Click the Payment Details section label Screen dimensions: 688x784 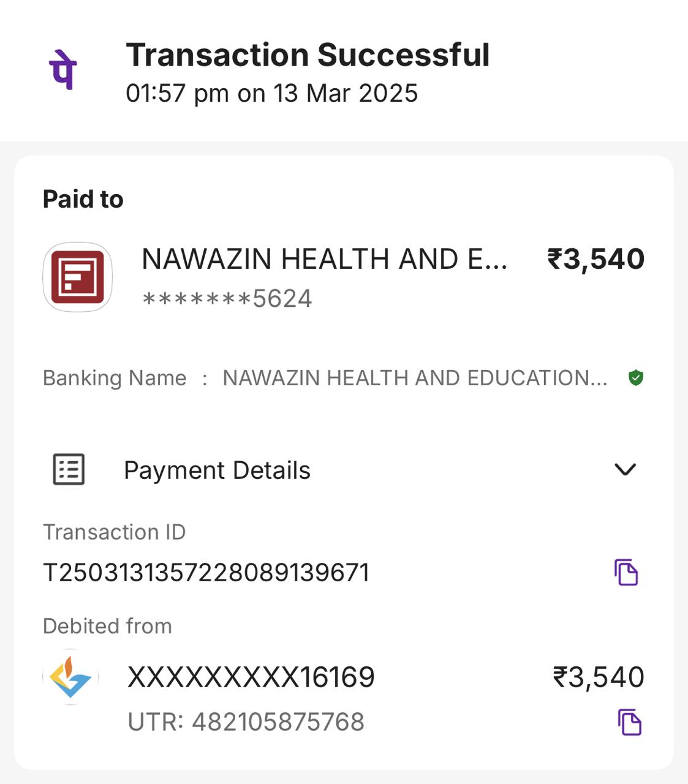(x=217, y=470)
